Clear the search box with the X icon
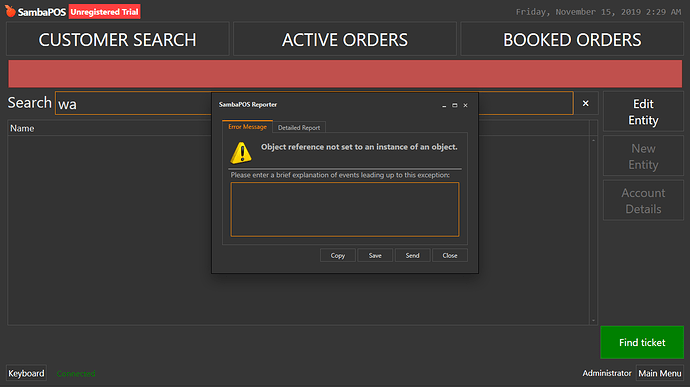 click(x=585, y=103)
